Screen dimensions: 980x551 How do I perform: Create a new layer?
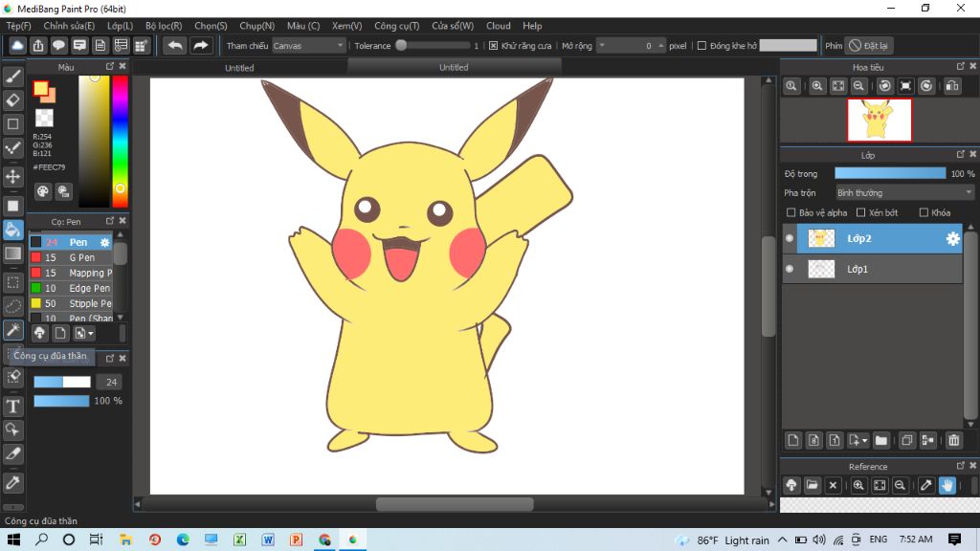pyautogui.click(x=793, y=440)
